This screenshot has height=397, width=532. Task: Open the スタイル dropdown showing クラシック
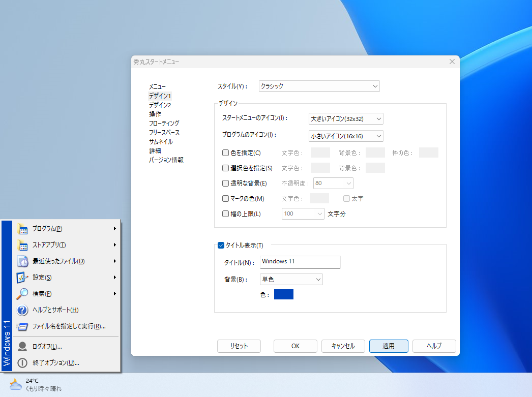coord(319,86)
